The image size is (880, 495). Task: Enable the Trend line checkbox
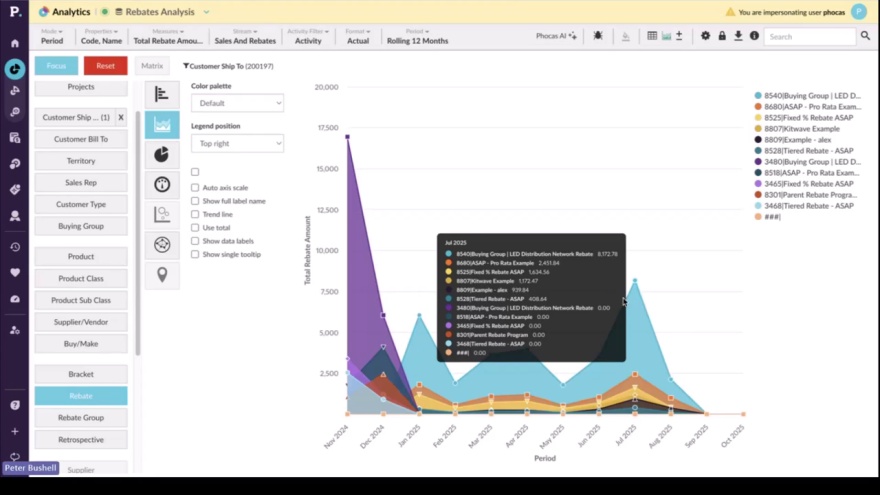(195, 214)
